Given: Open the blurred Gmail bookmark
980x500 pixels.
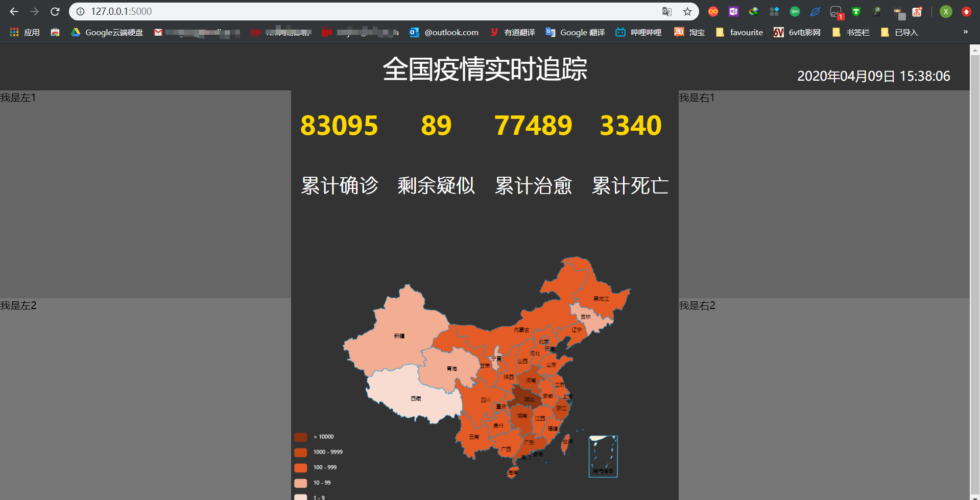Looking at the screenshot, I should point(197,32).
